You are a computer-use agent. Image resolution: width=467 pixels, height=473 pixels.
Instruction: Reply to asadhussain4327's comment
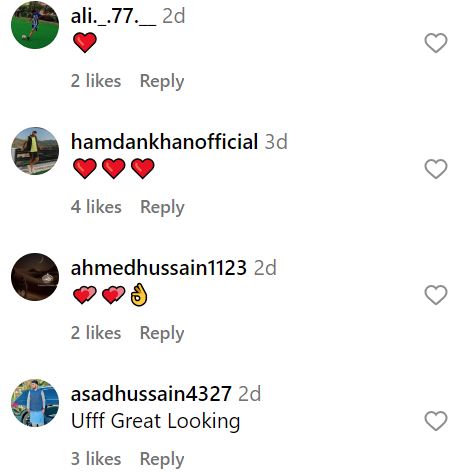tap(162, 459)
